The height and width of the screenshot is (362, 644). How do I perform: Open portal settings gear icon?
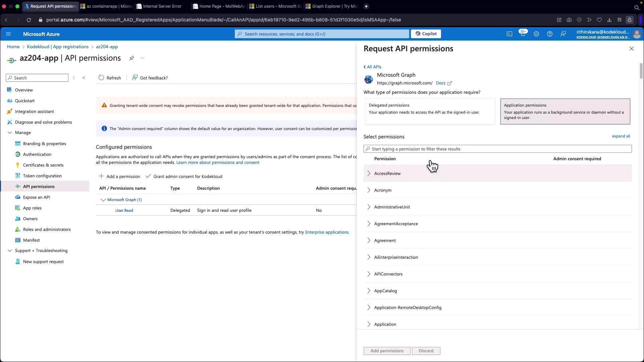tap(536, 34)
